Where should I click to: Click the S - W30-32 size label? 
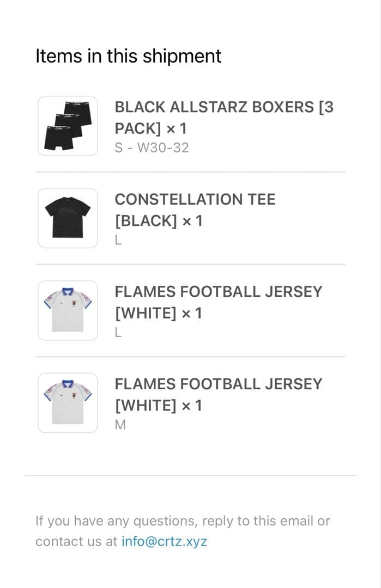coord(152,148)
